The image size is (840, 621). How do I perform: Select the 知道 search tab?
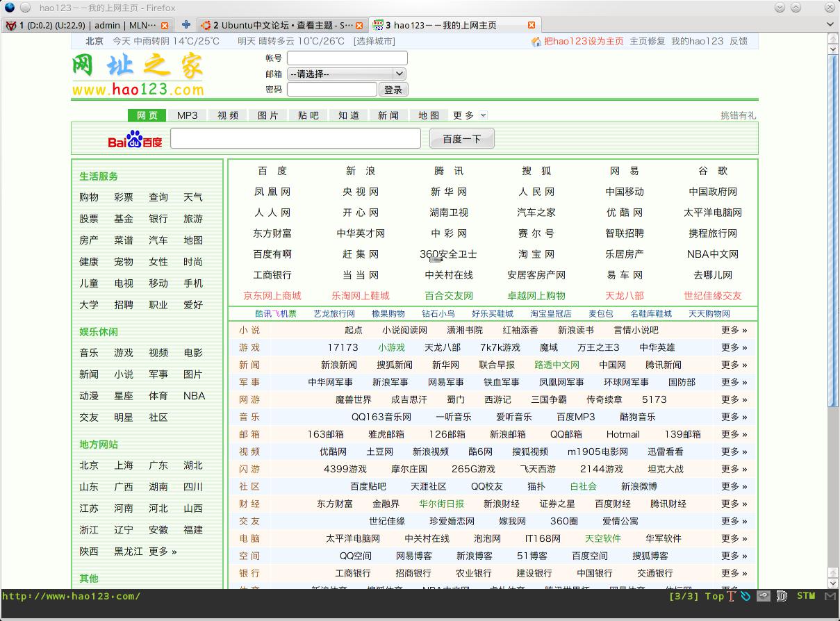tap(349, 115)
